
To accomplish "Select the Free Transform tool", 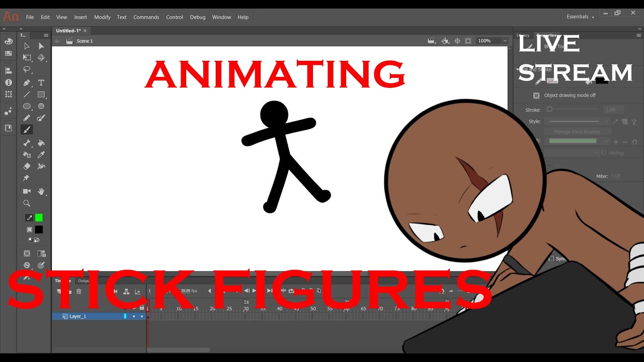I will [x=27, y=58].
